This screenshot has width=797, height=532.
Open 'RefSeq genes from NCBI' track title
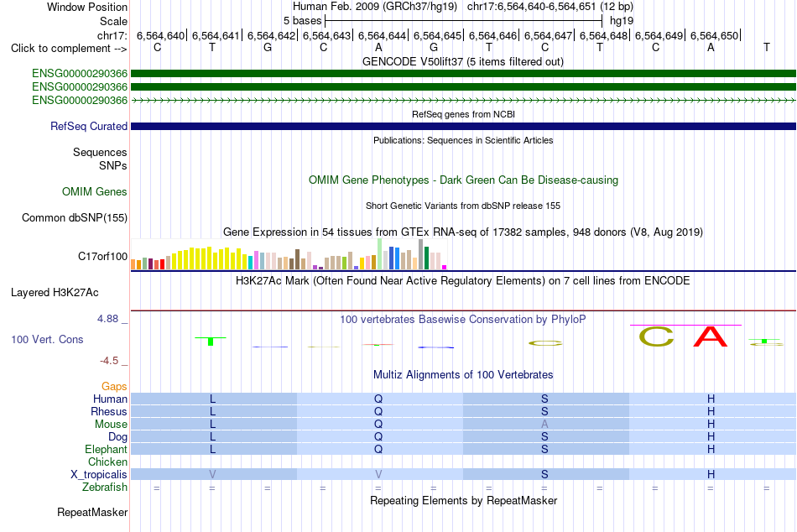pos(463,114)
